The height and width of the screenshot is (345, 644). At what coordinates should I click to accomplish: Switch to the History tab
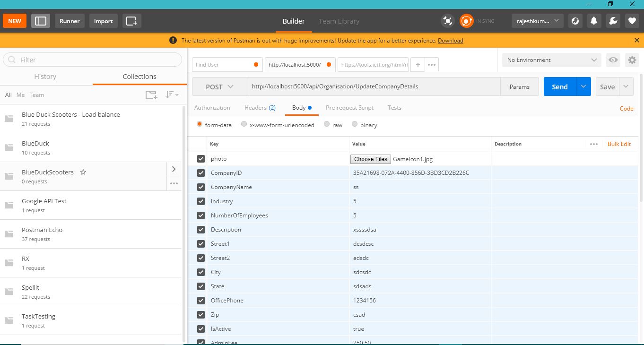pyautogui.click(x=45, y=77)
